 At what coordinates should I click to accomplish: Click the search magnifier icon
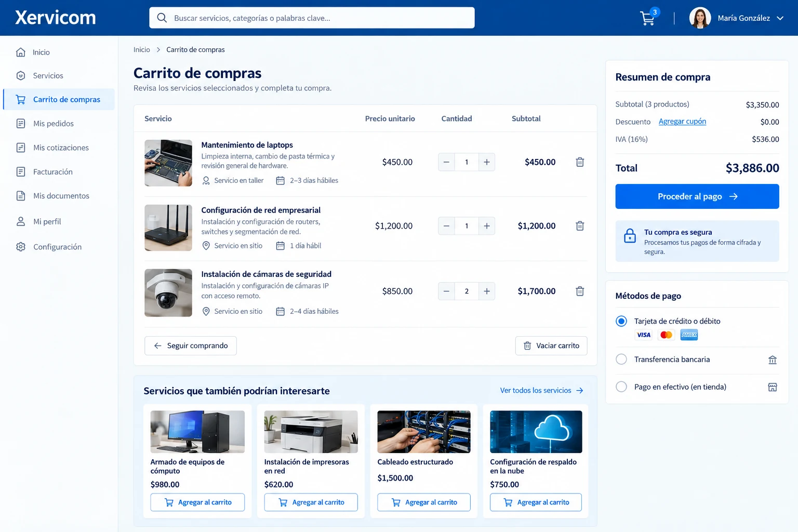(x=162, y=18)
